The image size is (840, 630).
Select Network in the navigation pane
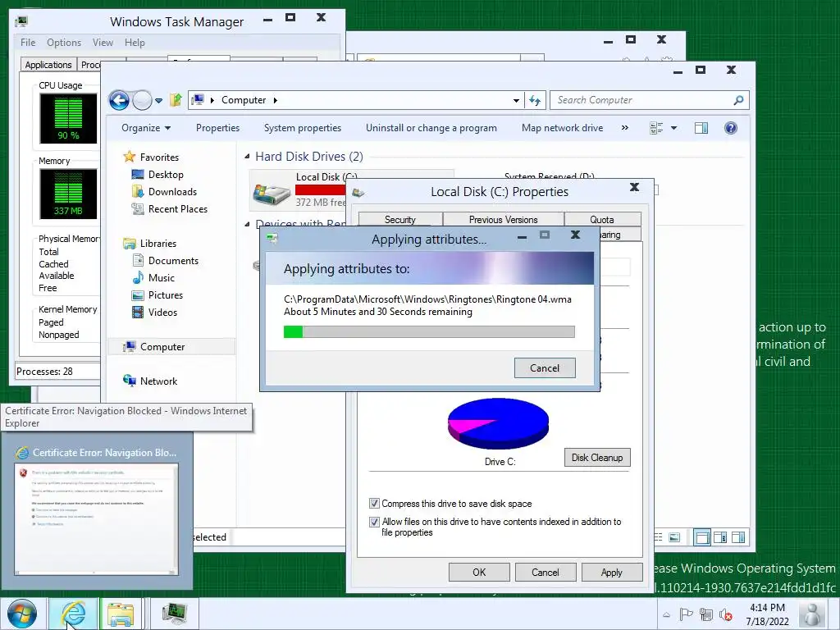pos(158,381)
